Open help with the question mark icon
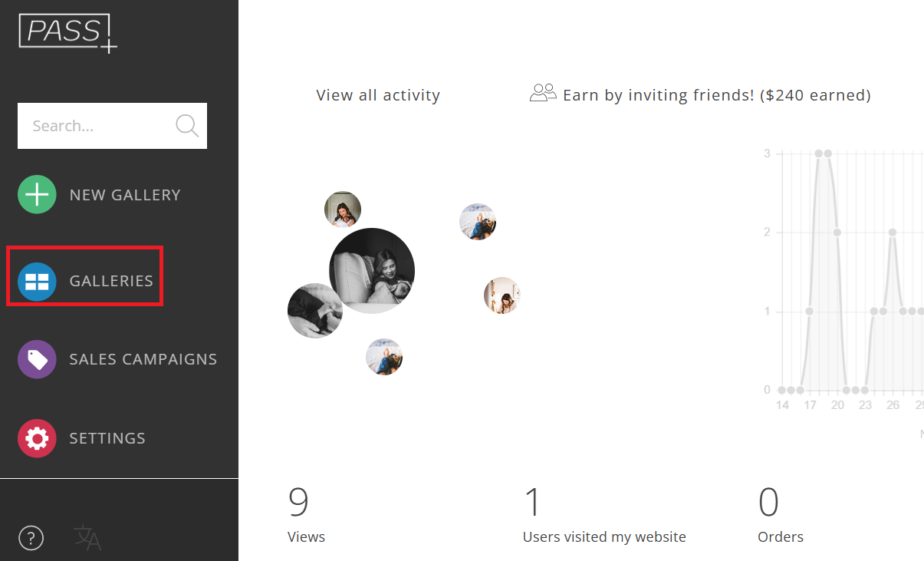 [31, 538]
